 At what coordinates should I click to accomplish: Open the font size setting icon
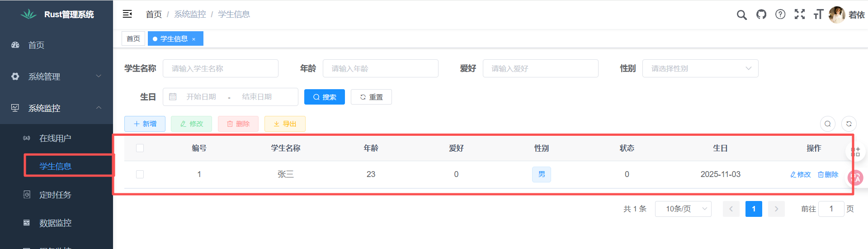coord(818,14)
